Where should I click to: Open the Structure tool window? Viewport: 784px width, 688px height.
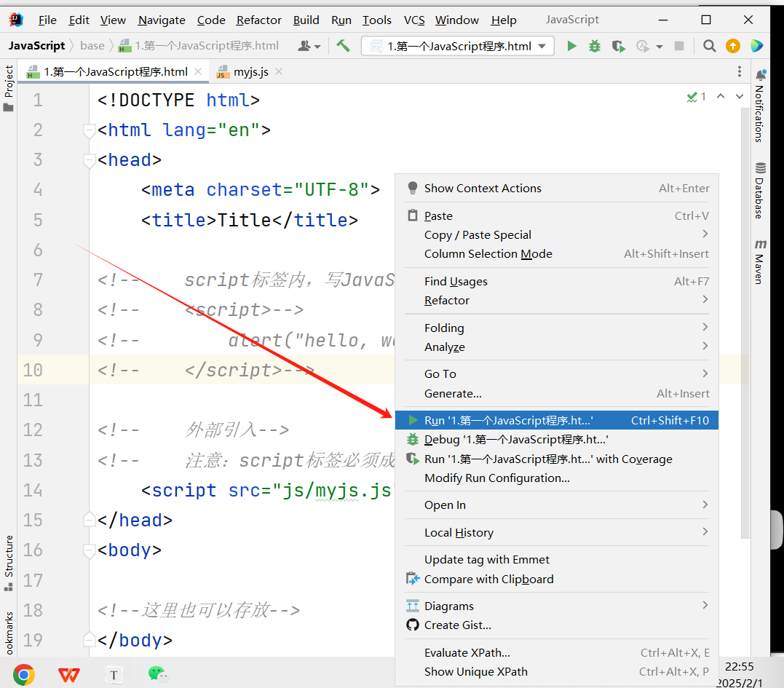click(9, 563)
